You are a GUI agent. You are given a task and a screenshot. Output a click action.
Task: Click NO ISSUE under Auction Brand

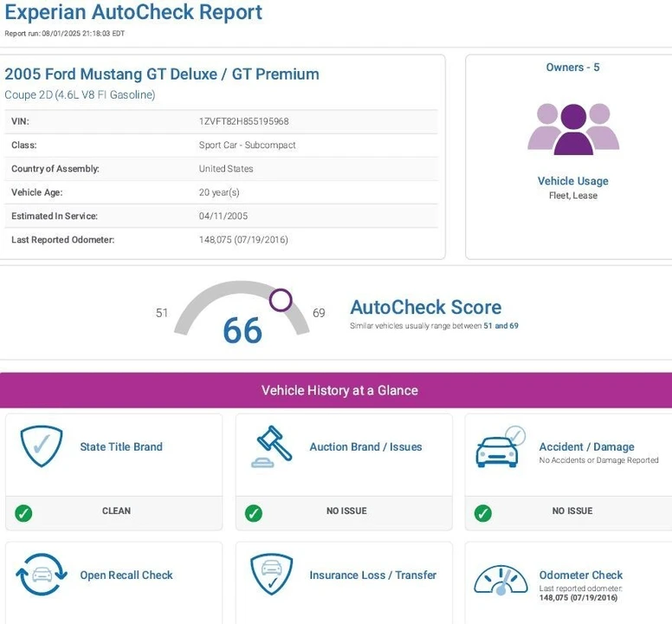(346, 510)
